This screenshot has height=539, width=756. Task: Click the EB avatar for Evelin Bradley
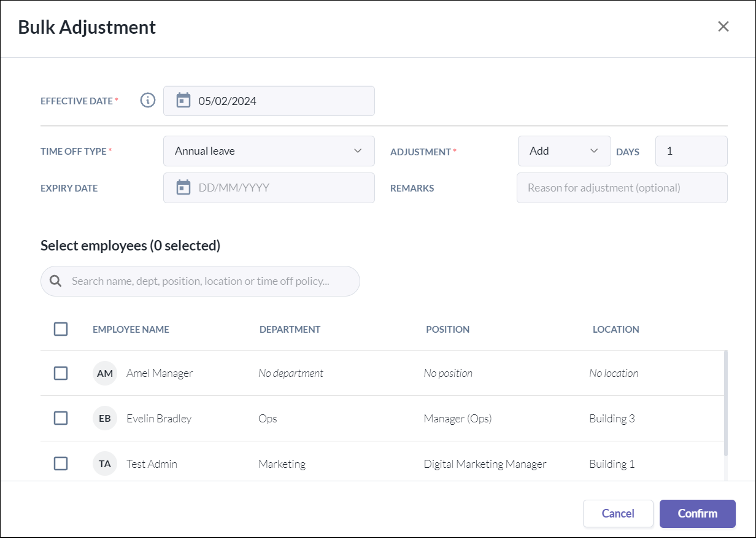point(105,419)
